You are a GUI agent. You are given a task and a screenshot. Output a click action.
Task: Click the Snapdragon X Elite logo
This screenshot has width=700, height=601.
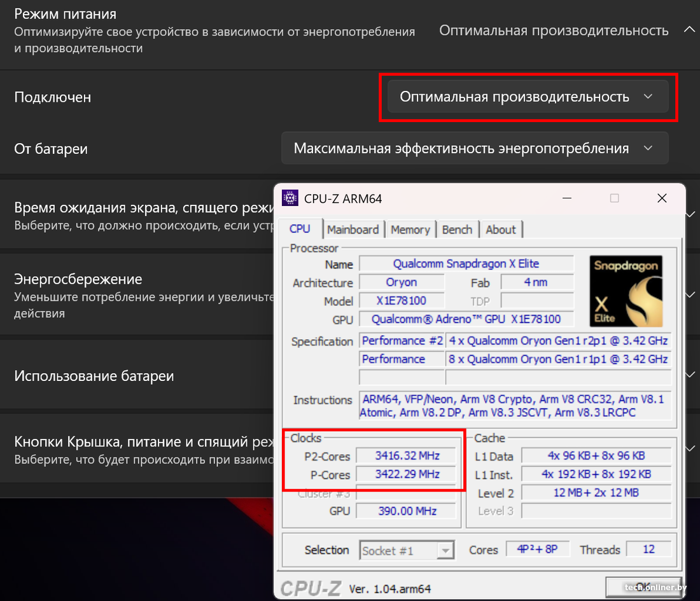pos(626,291)
